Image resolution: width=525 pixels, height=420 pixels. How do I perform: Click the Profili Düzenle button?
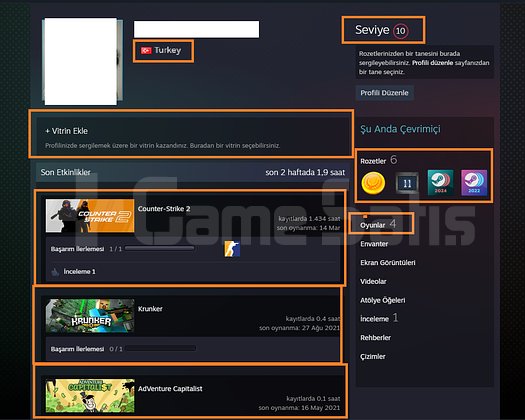point(384,93)
